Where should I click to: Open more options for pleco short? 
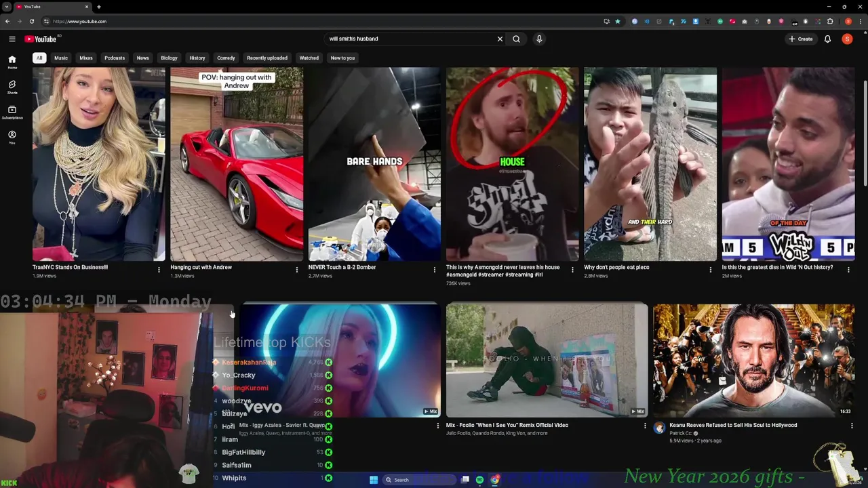coord(711,270)
